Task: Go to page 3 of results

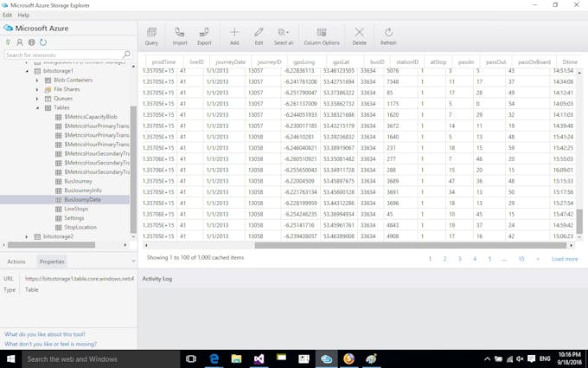Action: 460,259
